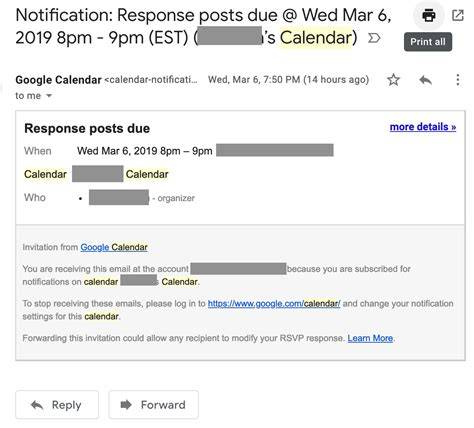Open the https://www.google.com/calendar/ link
Screen dimensions: 474x428
point(274,304)
